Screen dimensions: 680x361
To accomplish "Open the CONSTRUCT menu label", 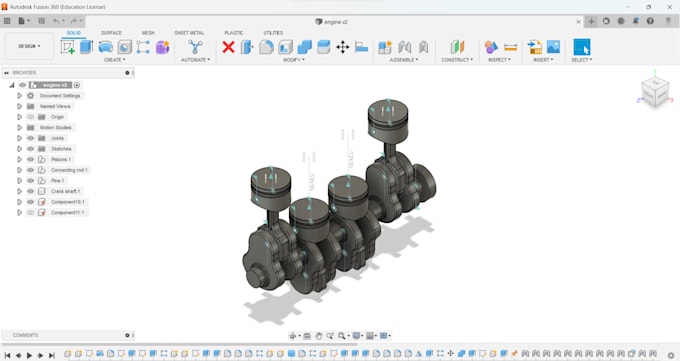I will point(457,60).
